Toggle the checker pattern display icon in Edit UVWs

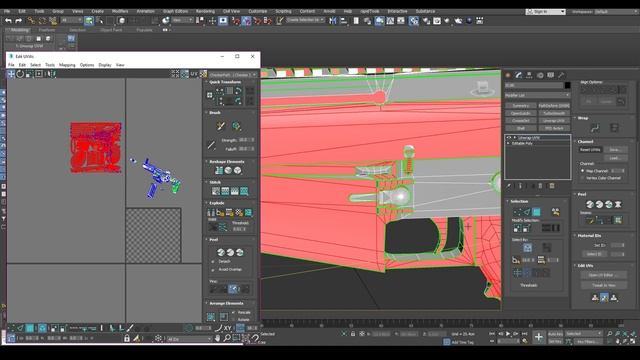(203, 74)
